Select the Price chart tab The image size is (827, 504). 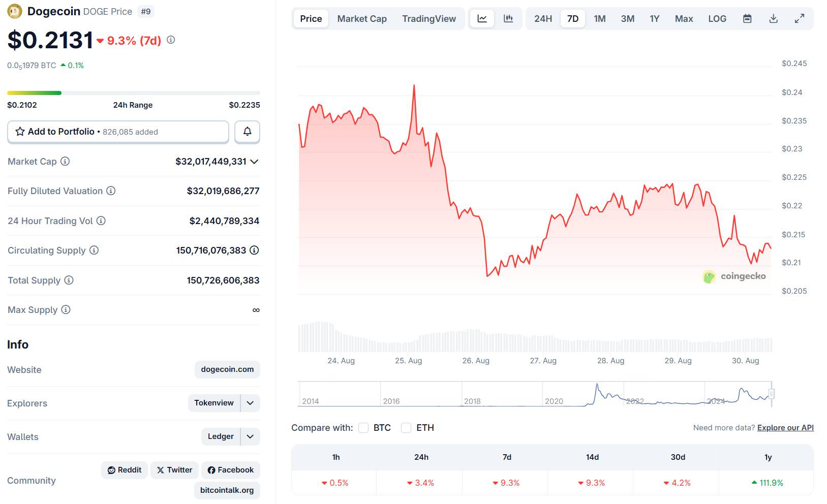point(311,19)
